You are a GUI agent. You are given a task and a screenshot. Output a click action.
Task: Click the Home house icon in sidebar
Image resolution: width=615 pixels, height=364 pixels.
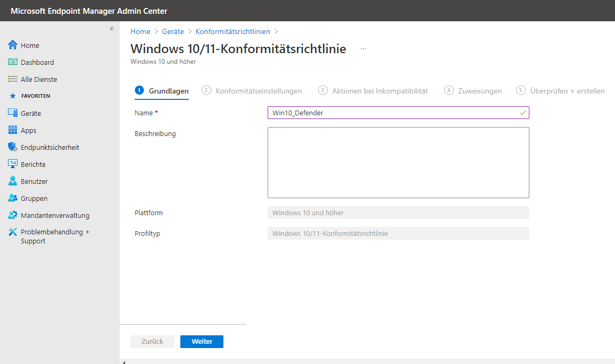[x=13, y=45]
